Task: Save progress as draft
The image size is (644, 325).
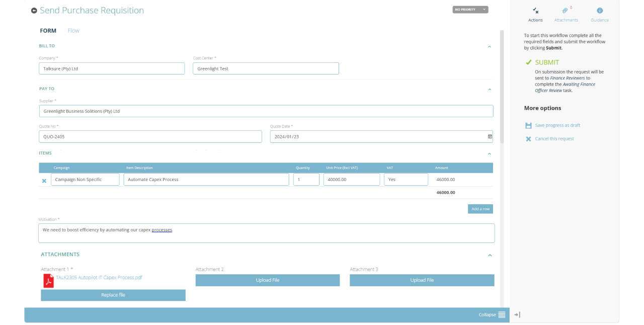Action: click(x=557, y=125)
